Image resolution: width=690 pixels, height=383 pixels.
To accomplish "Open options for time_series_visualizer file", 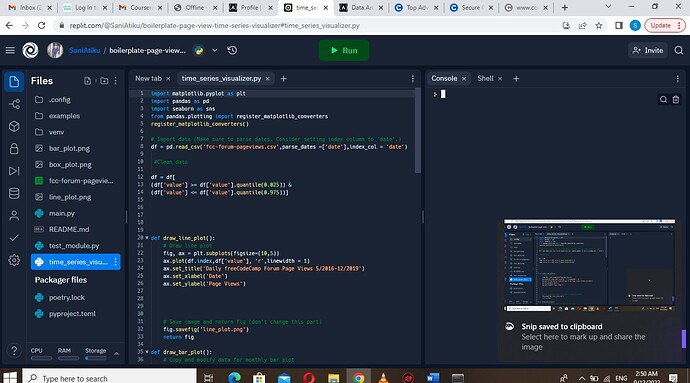I will tap(116, 262).
